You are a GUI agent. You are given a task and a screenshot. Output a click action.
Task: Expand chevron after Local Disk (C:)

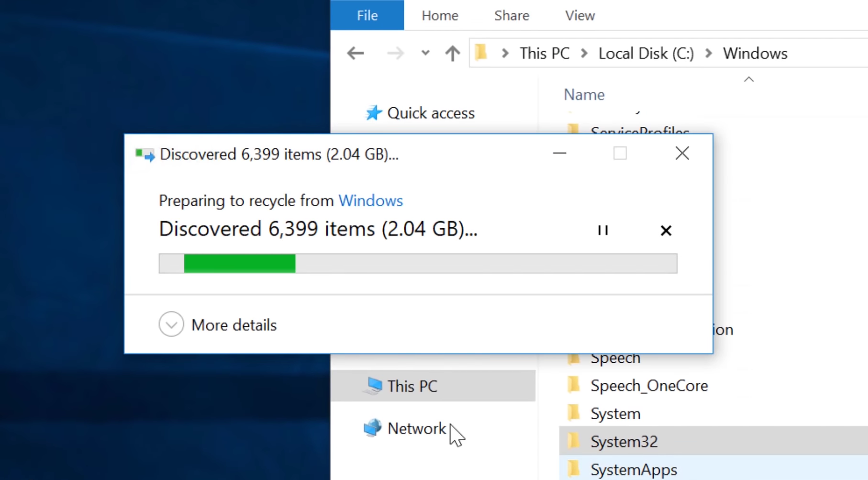(709, 53)
